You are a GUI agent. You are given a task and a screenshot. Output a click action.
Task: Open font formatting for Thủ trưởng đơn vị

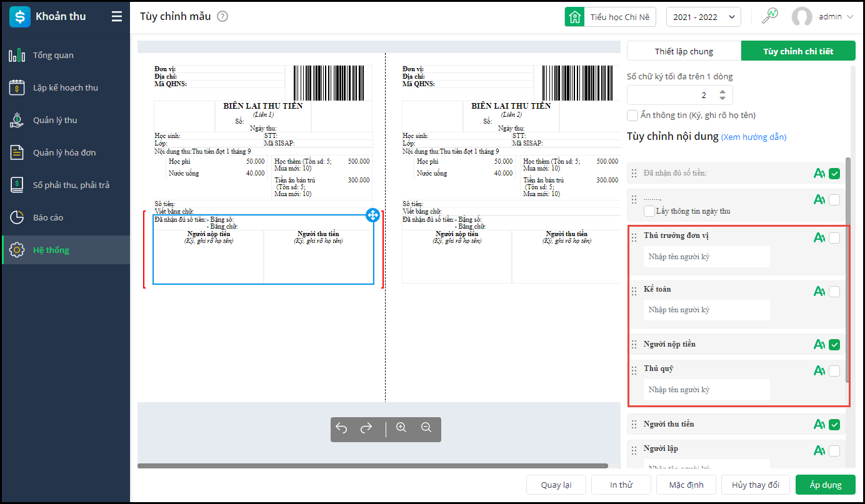(x=819, y=237)
